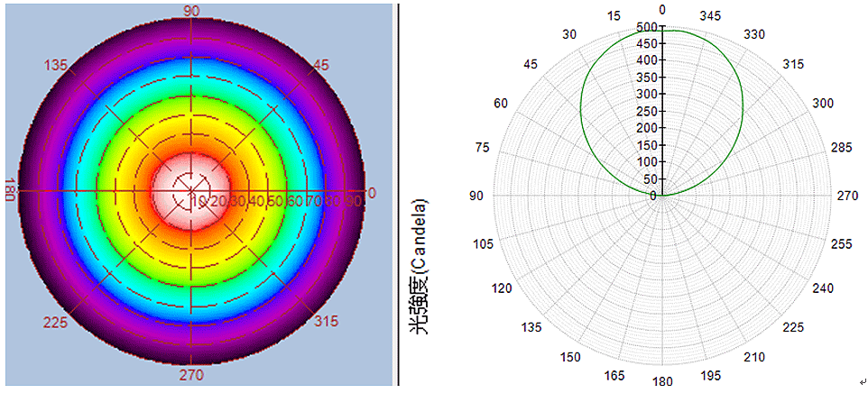Click the "光強度(Candela)" axis title
868x393 pixels.
pos(419,266)
